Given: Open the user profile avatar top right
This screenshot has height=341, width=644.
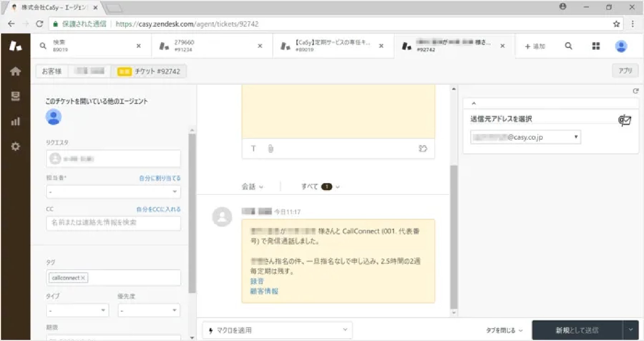Looking at the screenshot, I should click(621, 46).
